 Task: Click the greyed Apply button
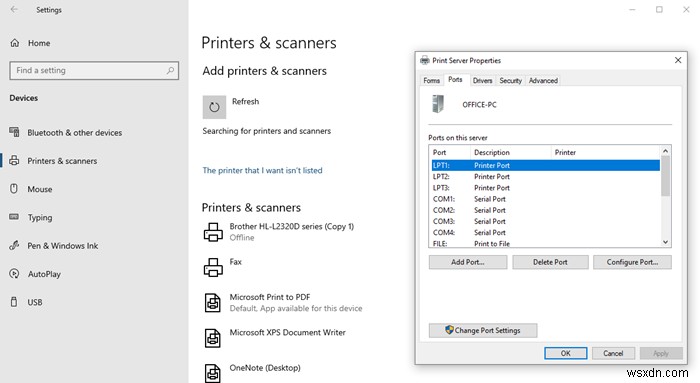661,353
